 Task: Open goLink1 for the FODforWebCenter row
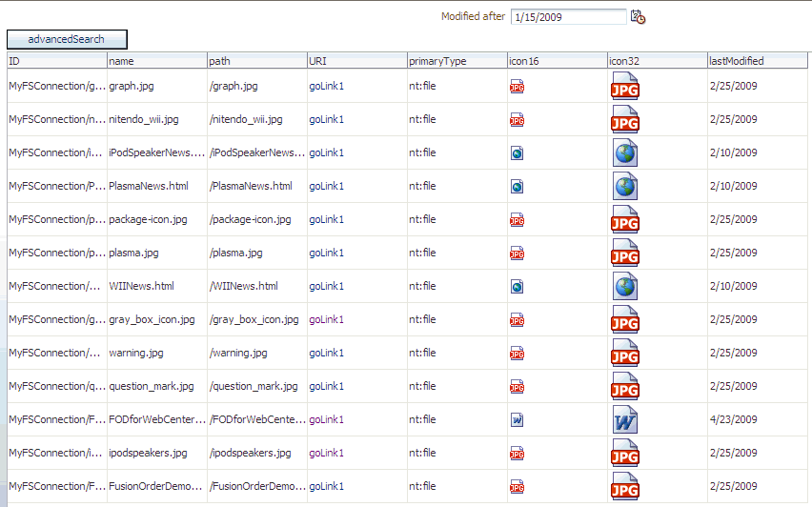point(326,419)
